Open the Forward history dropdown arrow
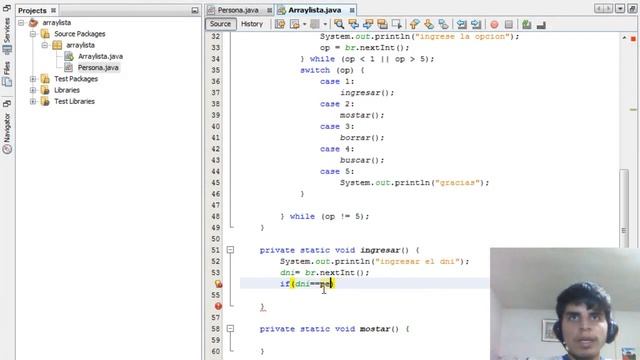The image size is (640, 360). [x=325, y=24]
